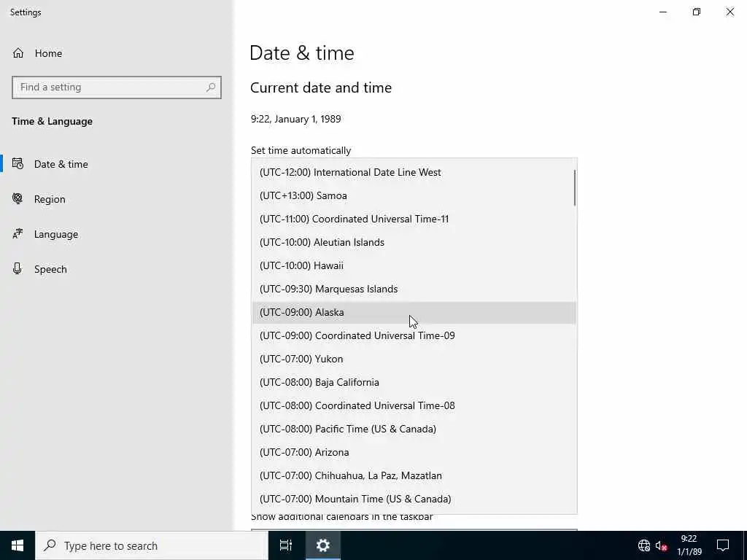This screenshot has width=747, height=560.
Task: Click the muted volume tray icon
Action: tap(661, 545)
